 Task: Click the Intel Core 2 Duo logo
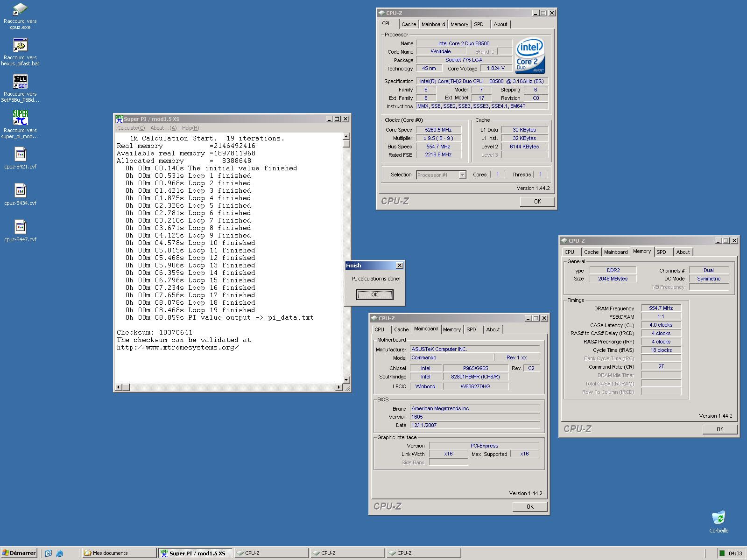530,56
